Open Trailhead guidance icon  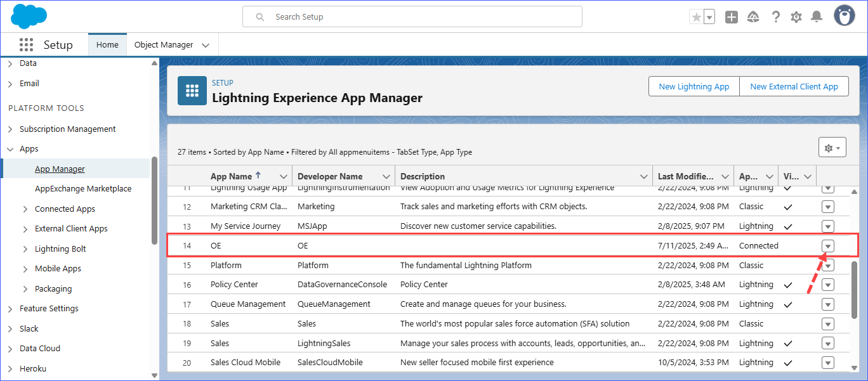click(753, 17)
